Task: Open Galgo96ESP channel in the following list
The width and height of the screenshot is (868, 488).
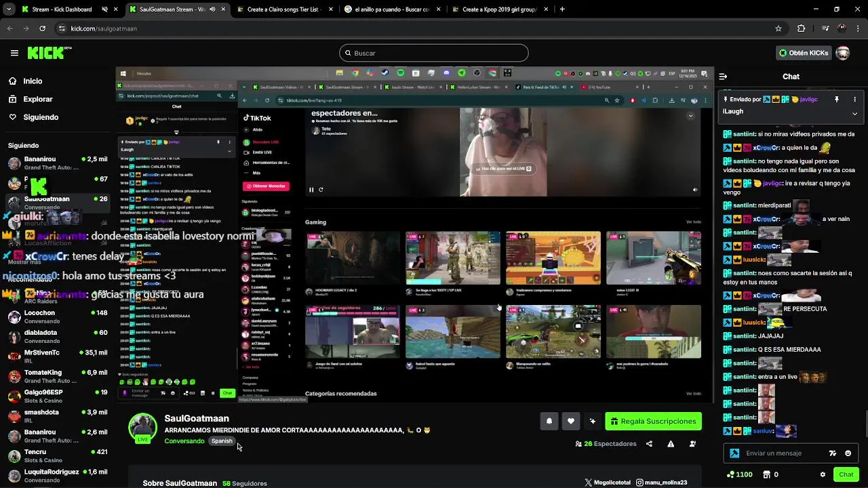Action: click(x=57, y=396)
